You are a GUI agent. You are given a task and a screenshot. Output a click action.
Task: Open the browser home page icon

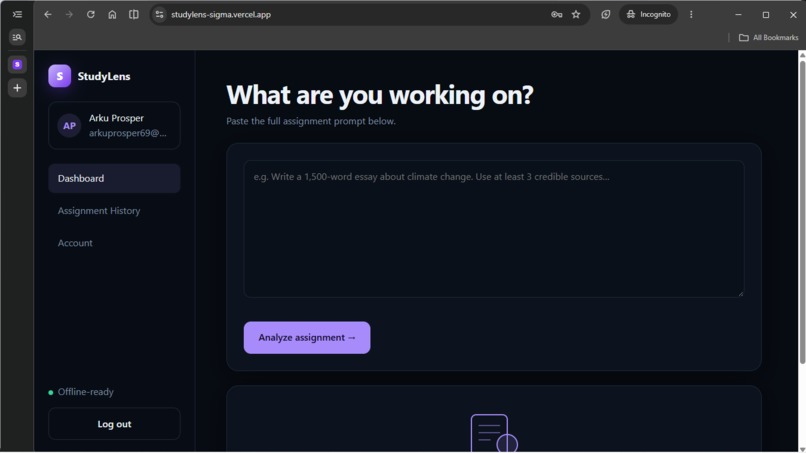(x=112, y=14)
